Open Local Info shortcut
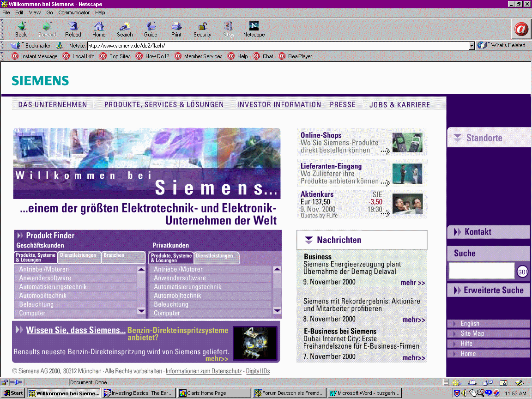Viewport: 532px width, 399px height. 79,56
